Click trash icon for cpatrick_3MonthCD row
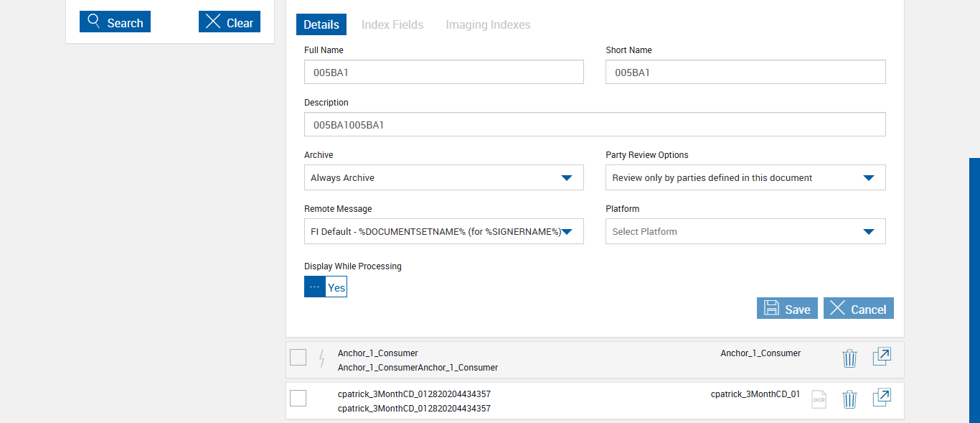 point(849,399)
